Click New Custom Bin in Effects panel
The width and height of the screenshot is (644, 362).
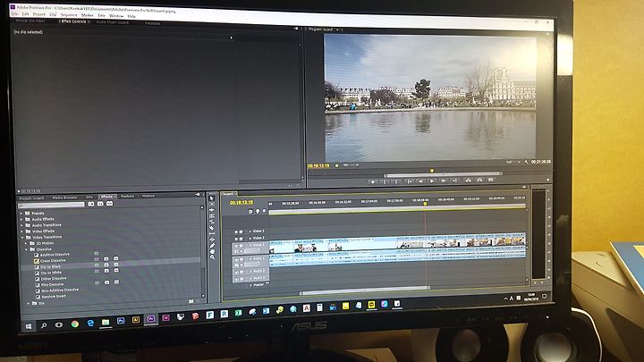coord(191,301)
